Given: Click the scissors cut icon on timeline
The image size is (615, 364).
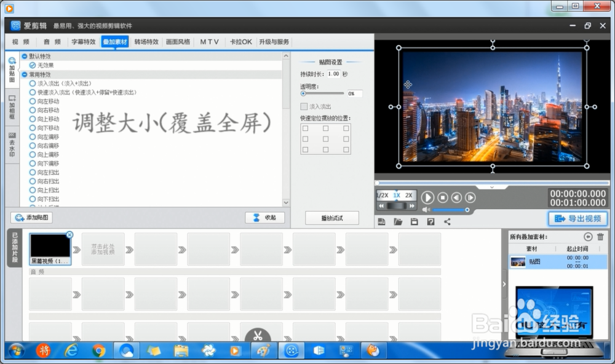Looking at the screenshot, I should coord(258,335).
